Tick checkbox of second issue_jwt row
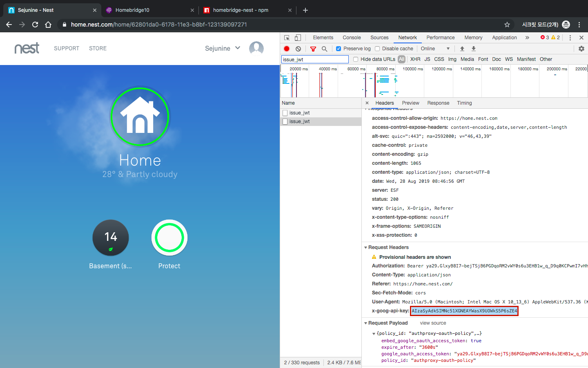This screenshot has width=588, height=368. 285,121
